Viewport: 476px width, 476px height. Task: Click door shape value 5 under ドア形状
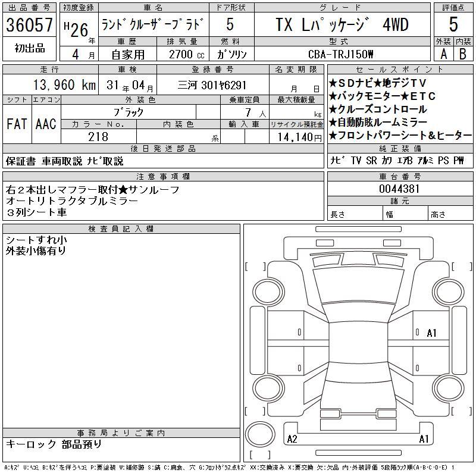pos(230,24)
